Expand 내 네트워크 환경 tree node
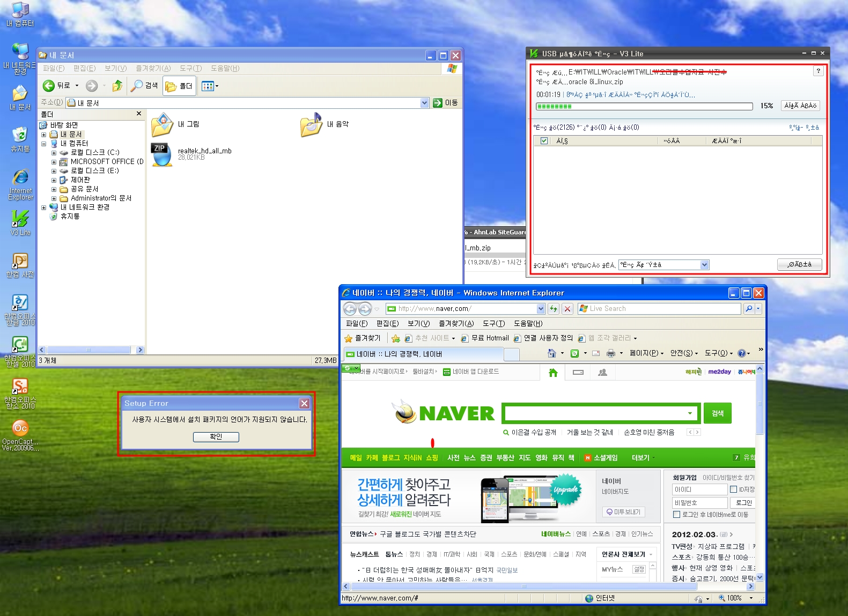 44,207
